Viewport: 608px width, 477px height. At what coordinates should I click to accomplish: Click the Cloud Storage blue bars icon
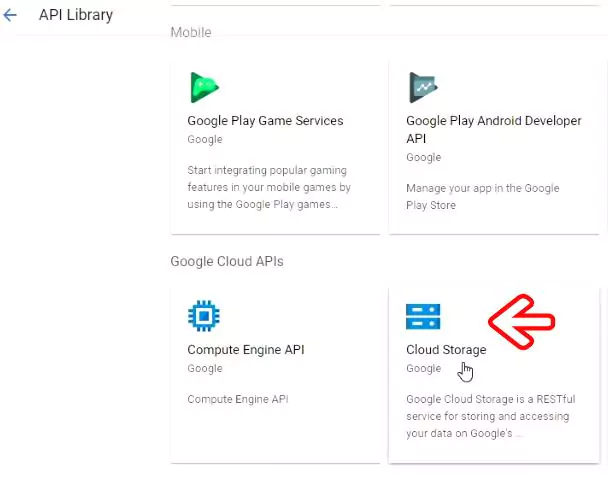coord(423,316)
